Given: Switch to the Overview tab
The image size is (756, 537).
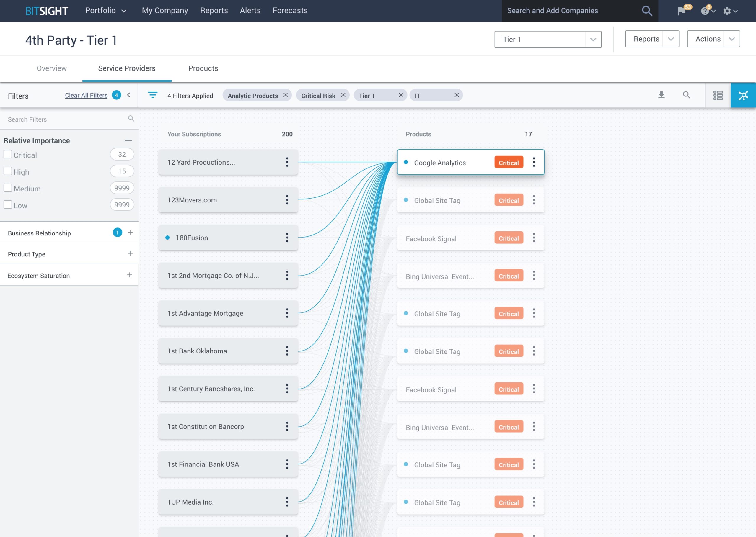Looking at the screenshot, I should pos(52,68).
